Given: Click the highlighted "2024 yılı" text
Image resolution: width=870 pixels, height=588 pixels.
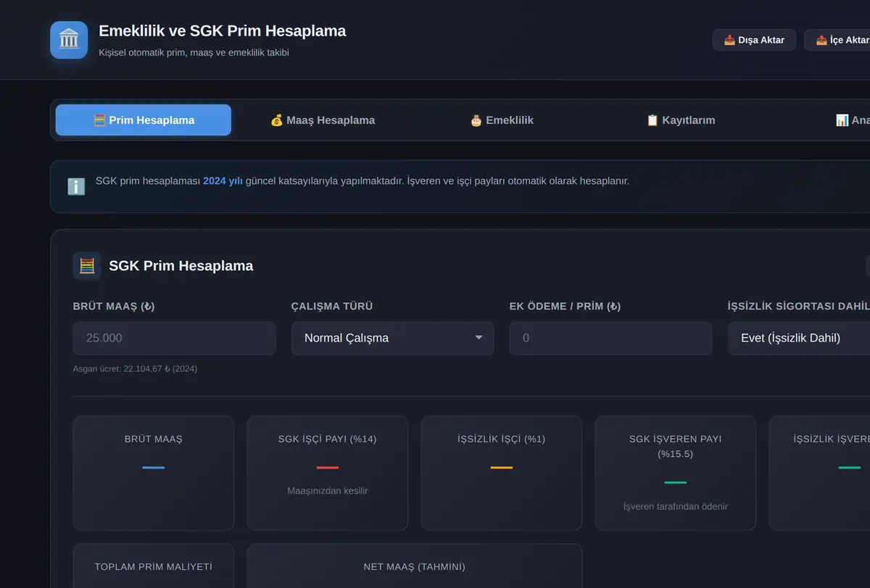Looking at the screenshot, I should (223, 181).
